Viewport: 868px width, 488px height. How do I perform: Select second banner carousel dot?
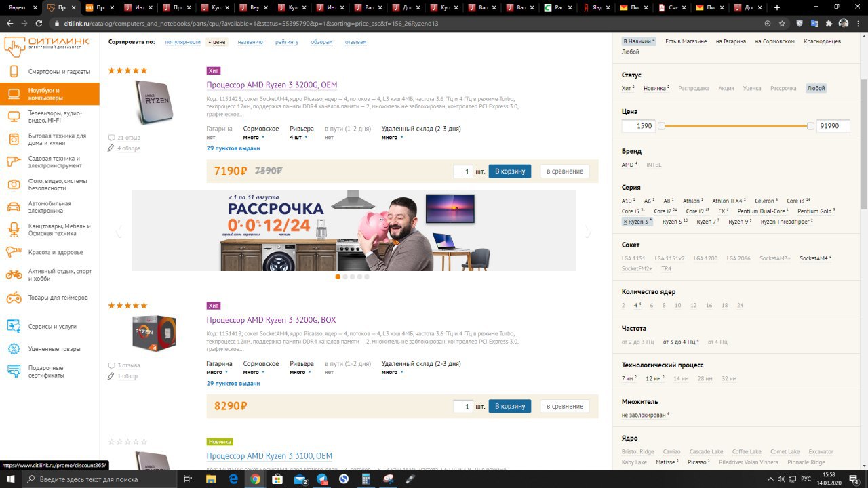click(x=345, y=277)
